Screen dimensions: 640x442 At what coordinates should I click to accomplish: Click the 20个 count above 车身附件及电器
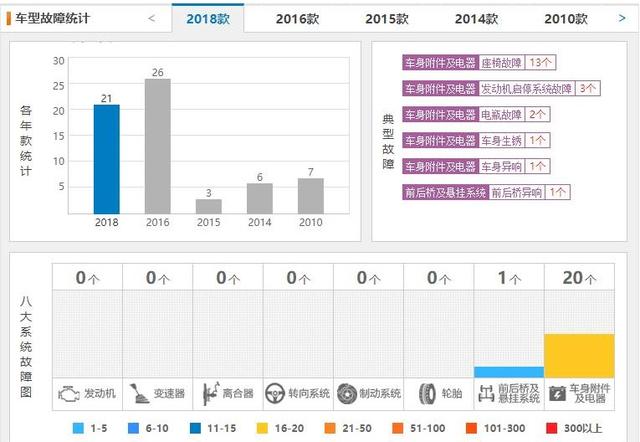579,278
